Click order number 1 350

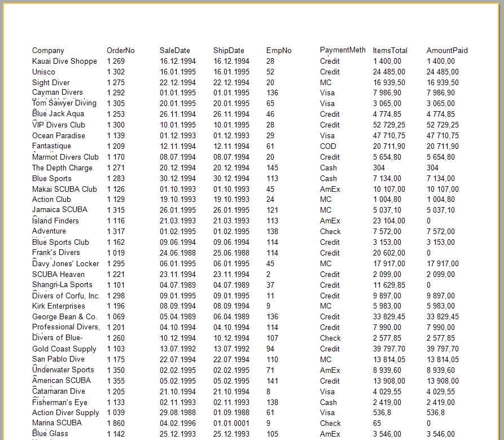tap(116, 370)
